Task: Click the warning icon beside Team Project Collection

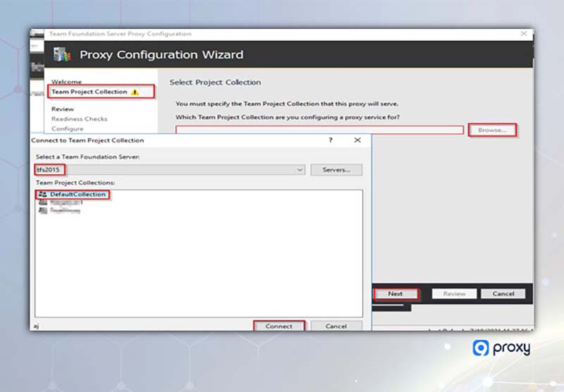Action: coord(135,92)
